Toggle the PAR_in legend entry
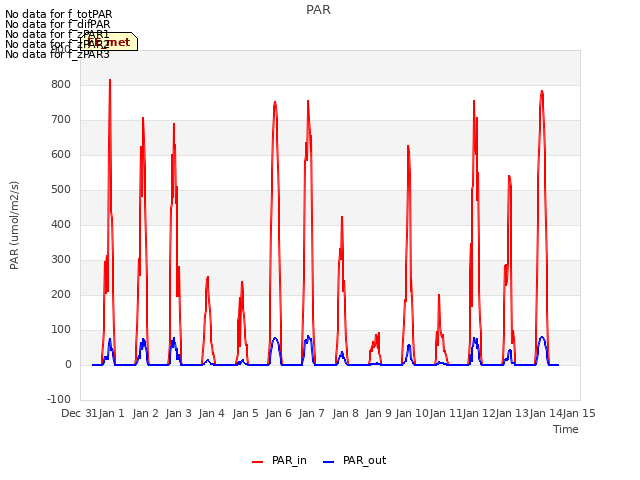The height and width of the screenshot is (480, 640). pos(279,461)
